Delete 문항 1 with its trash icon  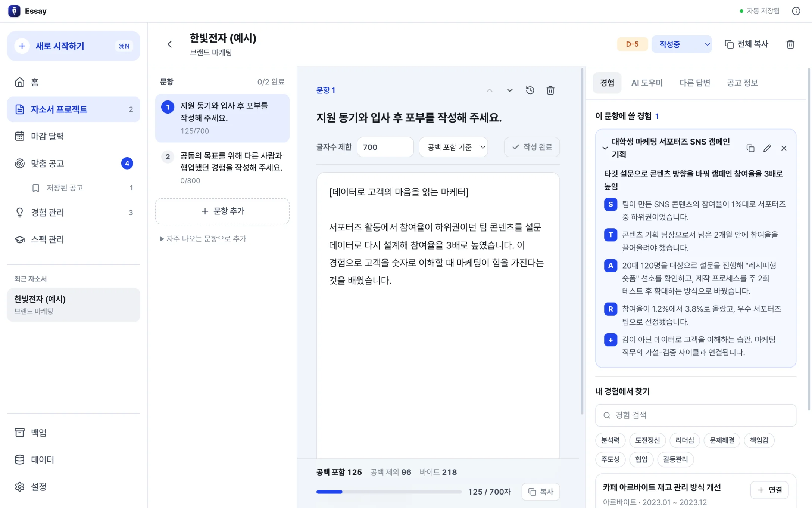(x=550, y=90)
